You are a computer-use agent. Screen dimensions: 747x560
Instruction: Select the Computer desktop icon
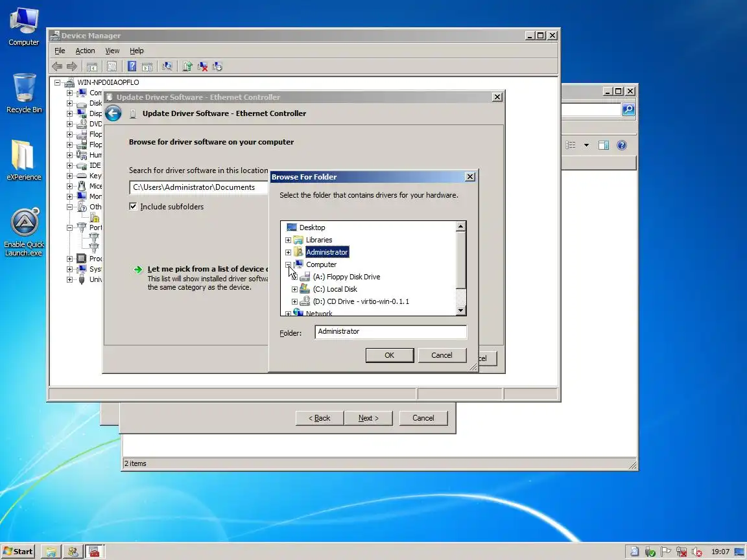tap(24, 27)
